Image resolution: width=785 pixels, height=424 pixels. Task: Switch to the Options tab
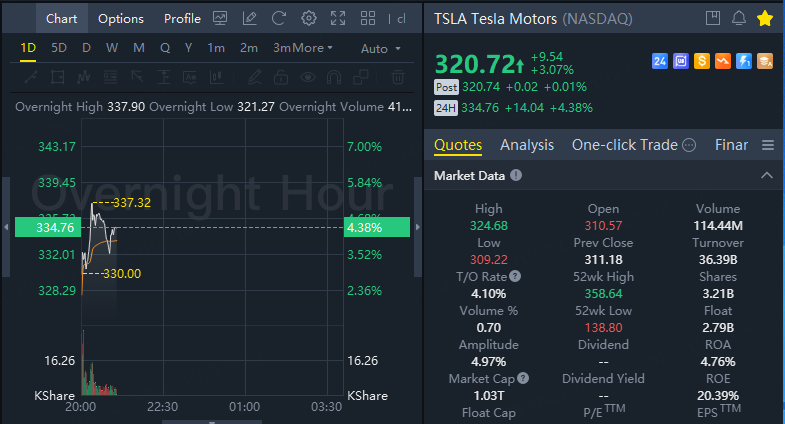point(121,19)
